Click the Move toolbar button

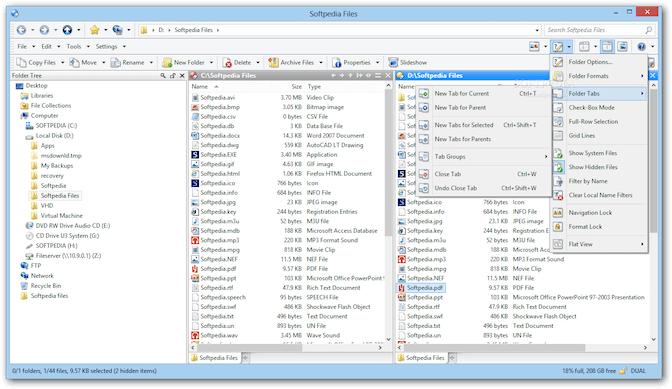coord(83,63)
